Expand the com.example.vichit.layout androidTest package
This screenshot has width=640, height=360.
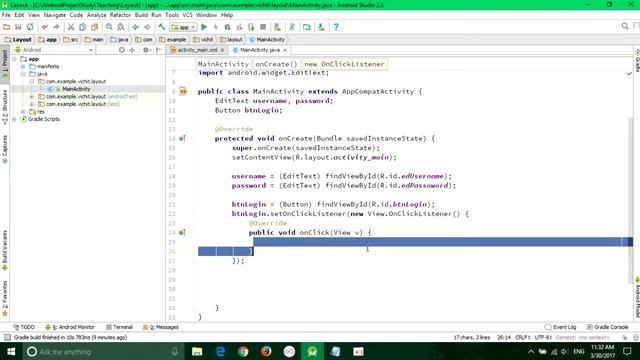pos(32,97)
